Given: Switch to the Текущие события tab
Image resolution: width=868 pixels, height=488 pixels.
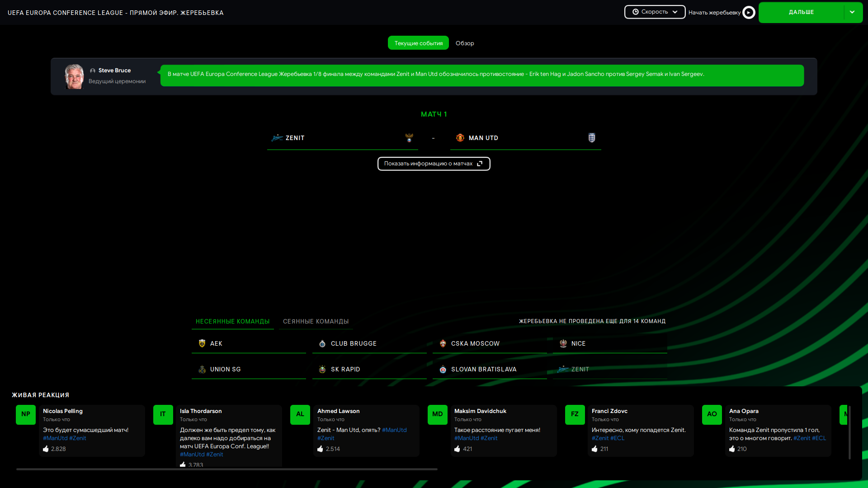Looking at the screenshot, I should 418,43.
